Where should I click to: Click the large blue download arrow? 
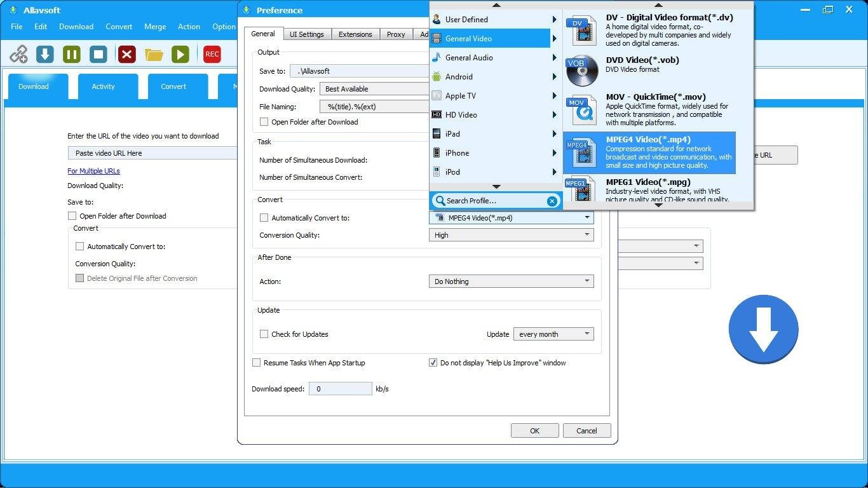click(763, 329)
